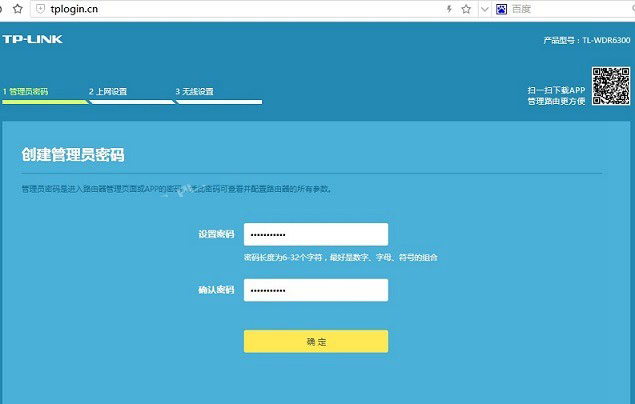
Task: Click the tplogin.cn address bar URL
Action: tap(75, 9)
